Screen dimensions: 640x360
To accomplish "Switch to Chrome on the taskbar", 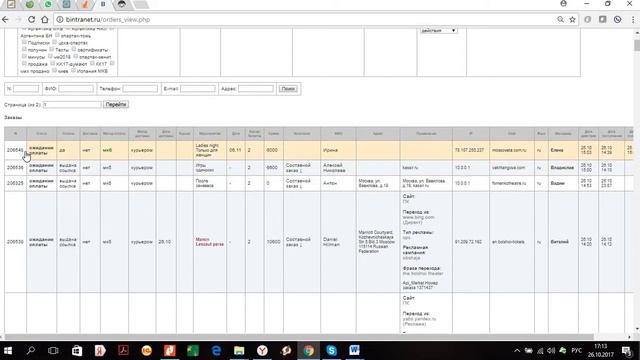I will [309, 350].
